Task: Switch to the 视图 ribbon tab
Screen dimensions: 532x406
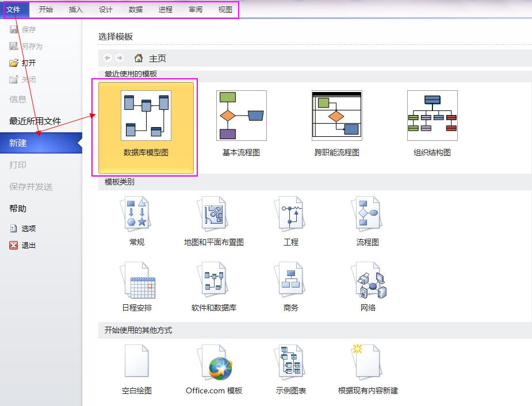Action: [x=225, y=9]
